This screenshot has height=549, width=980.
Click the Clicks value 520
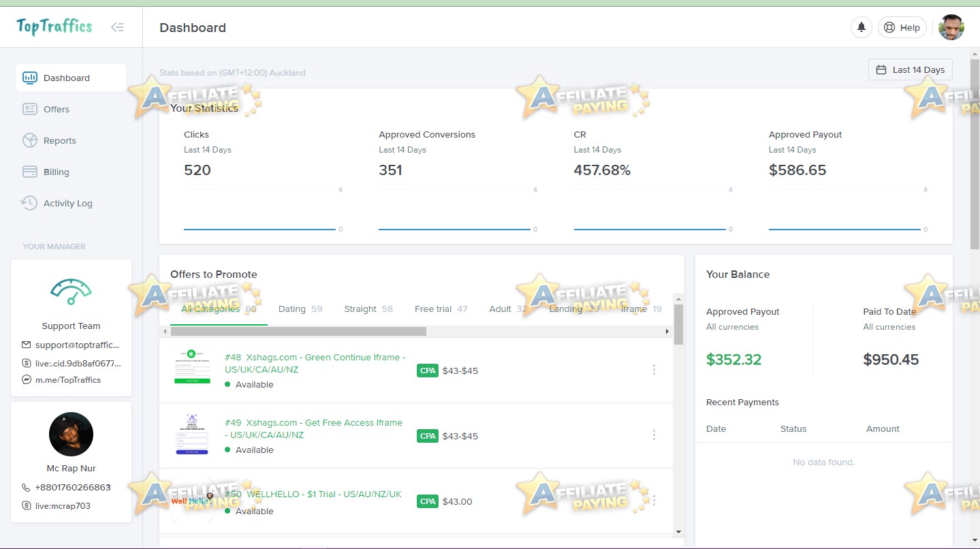197,170
